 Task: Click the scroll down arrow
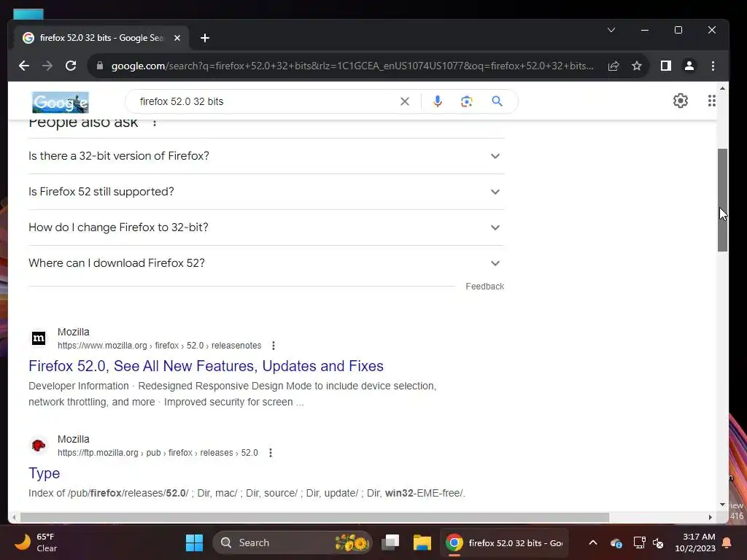[723, 505]
